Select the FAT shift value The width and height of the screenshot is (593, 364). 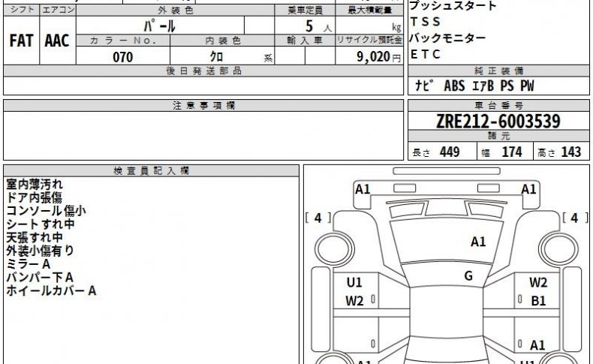click(21, 41)
